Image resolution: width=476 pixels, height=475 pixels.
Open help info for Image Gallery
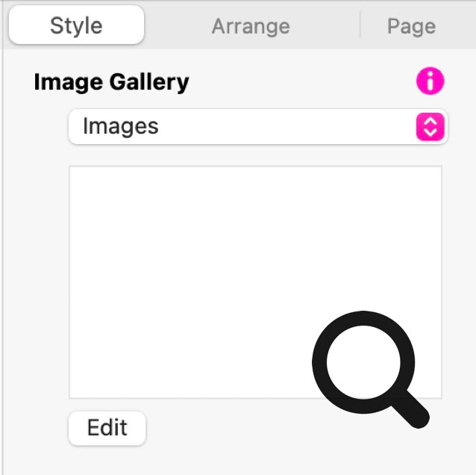[430, 81]
